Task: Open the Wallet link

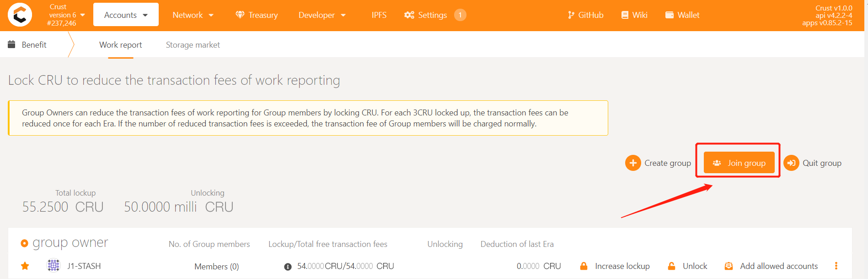Action: coord(682,15)
